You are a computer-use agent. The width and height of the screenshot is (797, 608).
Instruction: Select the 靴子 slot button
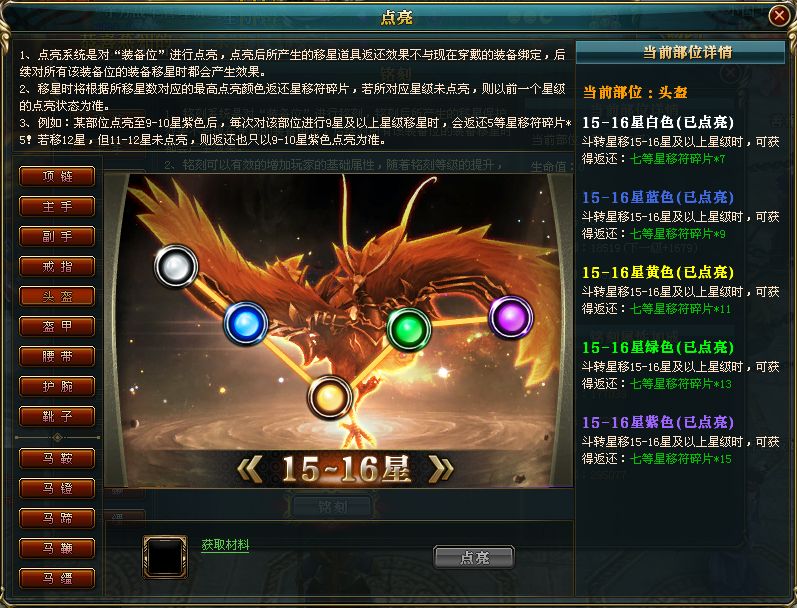[57, 416]
